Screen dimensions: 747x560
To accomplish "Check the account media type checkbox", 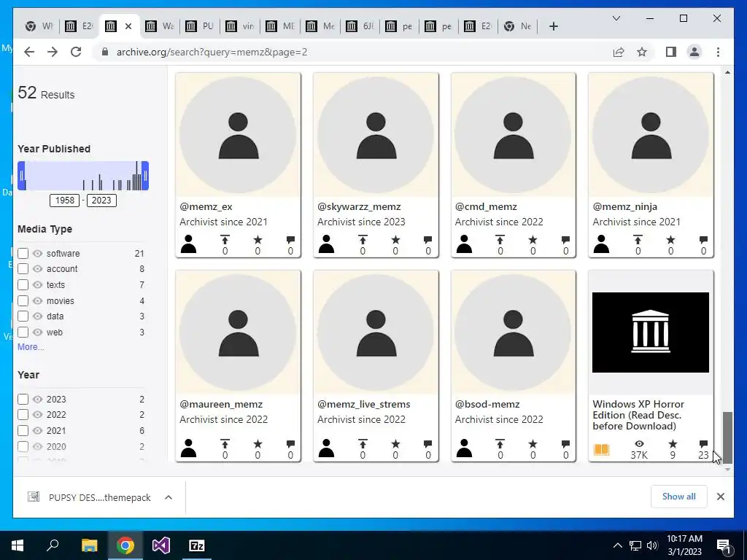I will click(x=23, y=268).
